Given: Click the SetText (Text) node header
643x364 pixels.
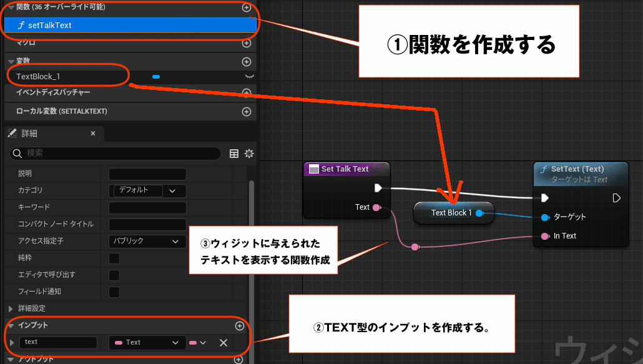Looking at the screenshot, I should pyautogui.click(x=581, y=174).
